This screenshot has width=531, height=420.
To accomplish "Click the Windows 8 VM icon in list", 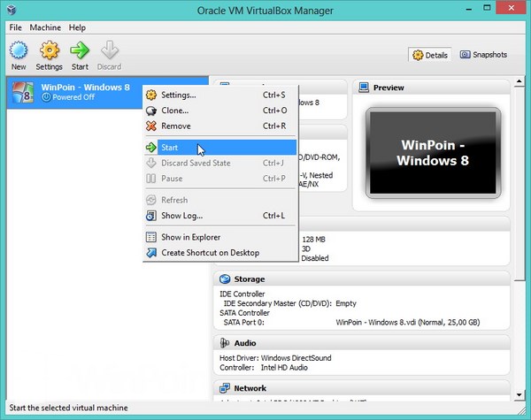I will 23,92.
